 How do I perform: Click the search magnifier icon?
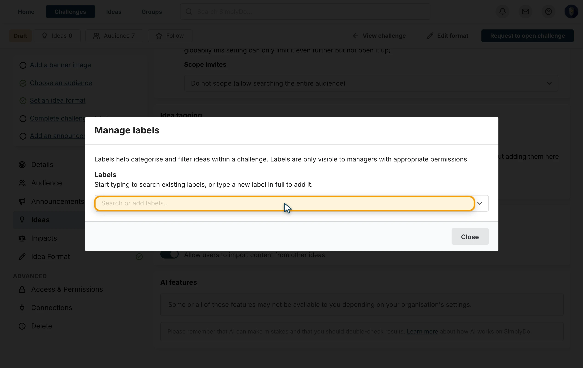[x=189, y=11]
